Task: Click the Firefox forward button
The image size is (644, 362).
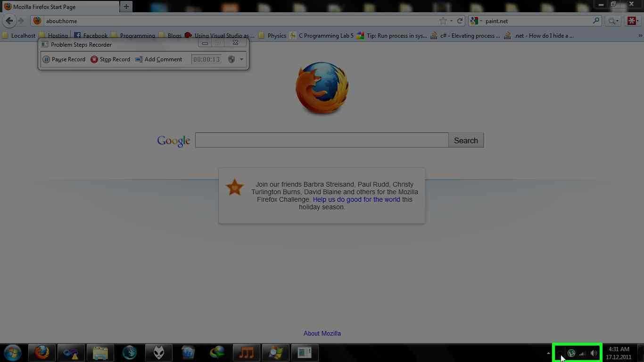Action: click(x=21, y=21)
